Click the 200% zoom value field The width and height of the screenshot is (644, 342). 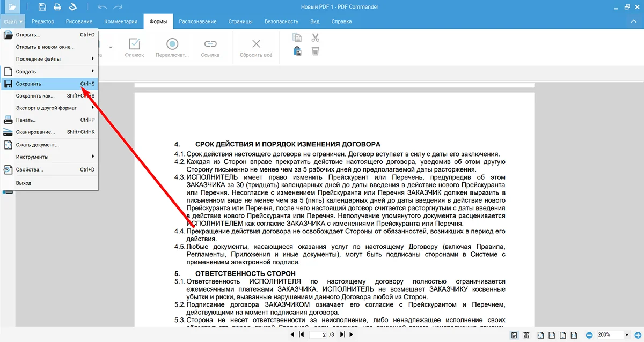click(609, 335)
